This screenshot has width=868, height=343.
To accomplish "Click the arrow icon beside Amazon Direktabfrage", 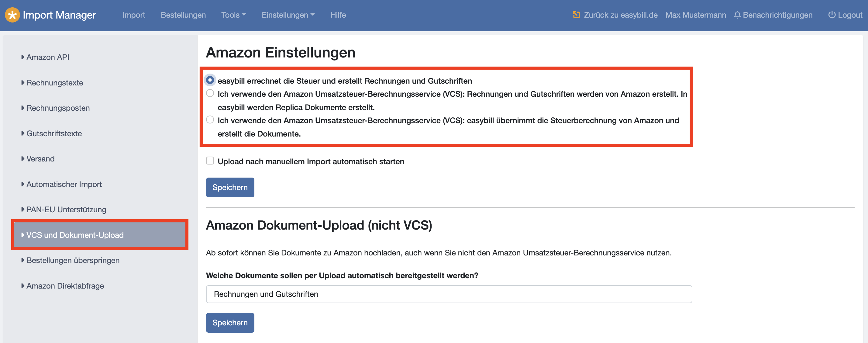I will coord(22,286).
